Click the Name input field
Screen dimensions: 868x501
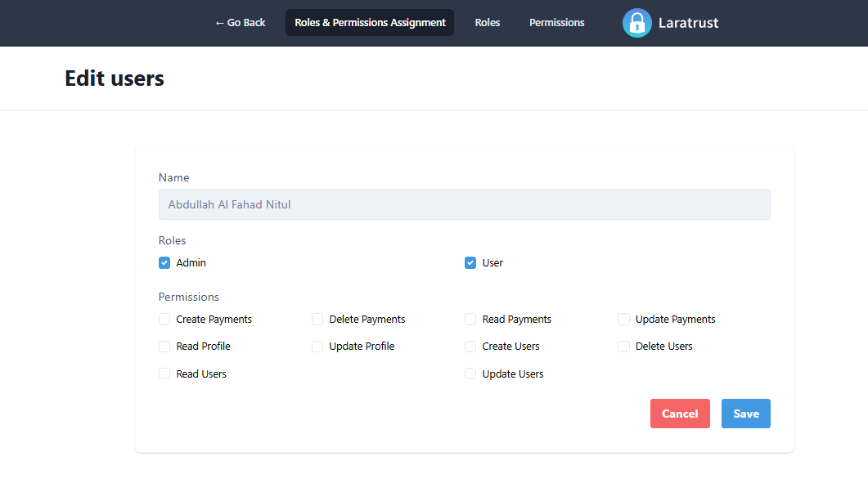point(465,204)
